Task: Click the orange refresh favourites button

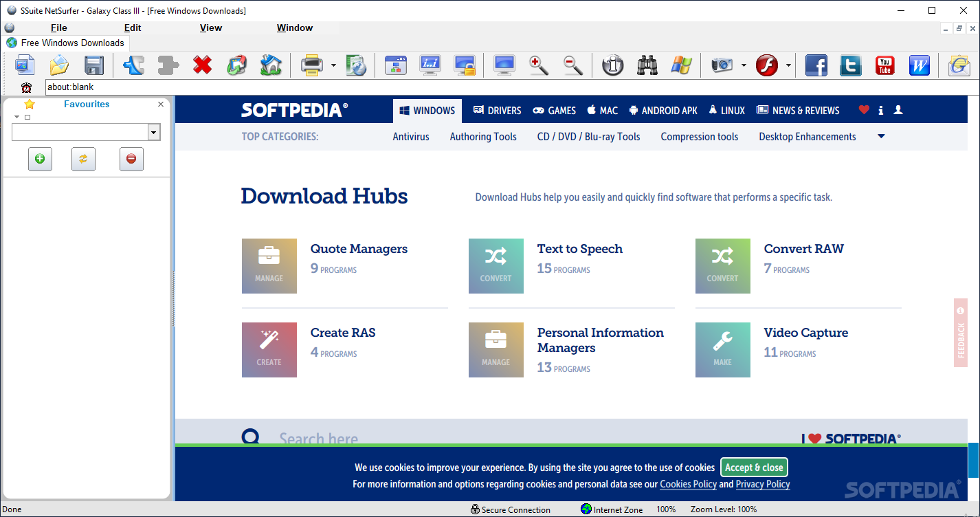Action: [x=83, y=159]
